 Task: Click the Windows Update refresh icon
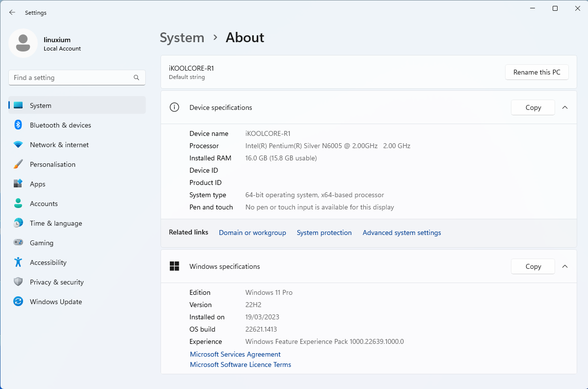18,301
